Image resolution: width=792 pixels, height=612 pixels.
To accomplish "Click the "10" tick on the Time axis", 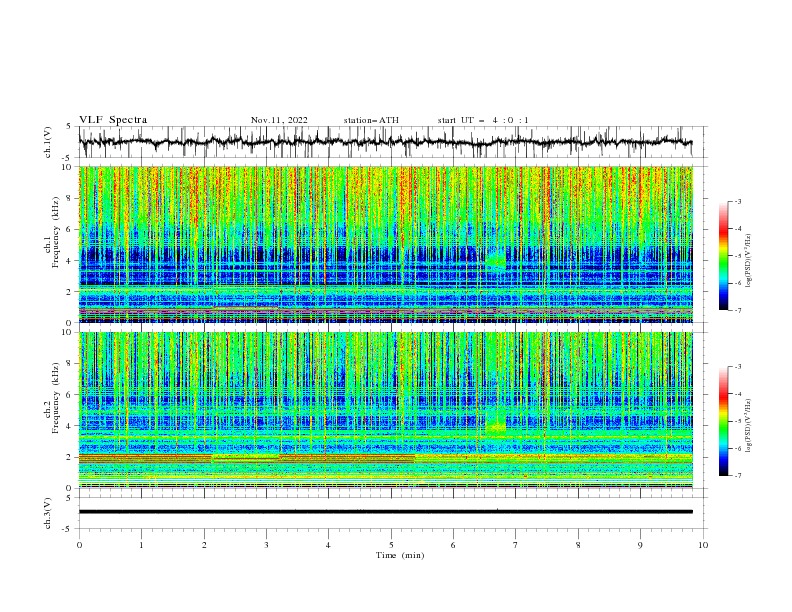I will [x=703, y=545].
